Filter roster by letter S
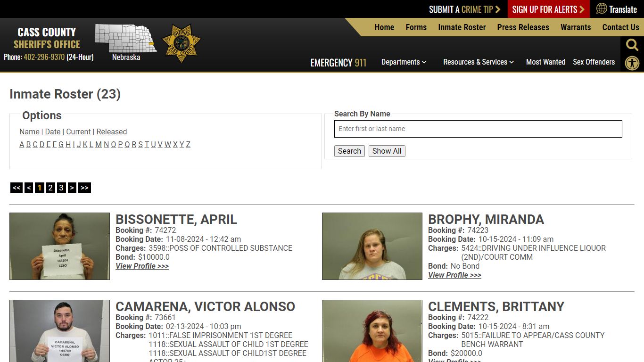The image size is (644, 362). (x=140, y=145)
